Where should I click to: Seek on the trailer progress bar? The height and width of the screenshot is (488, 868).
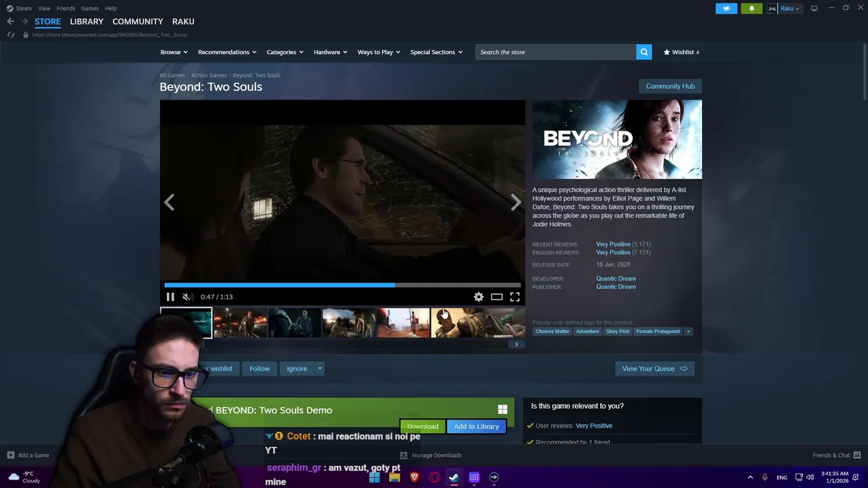coord(342,285)
